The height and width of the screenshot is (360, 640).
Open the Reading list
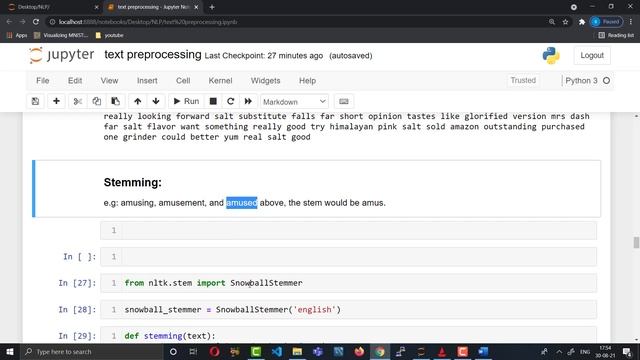616,36
